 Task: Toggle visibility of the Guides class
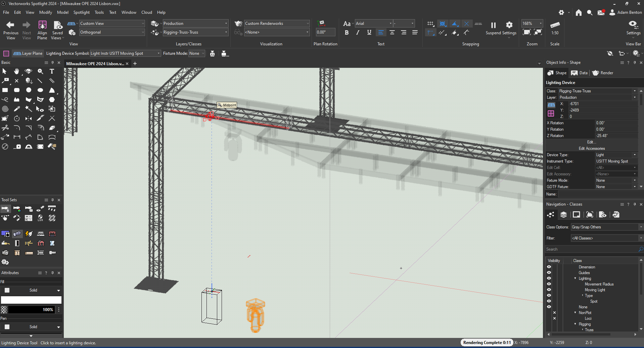(549, 272)
